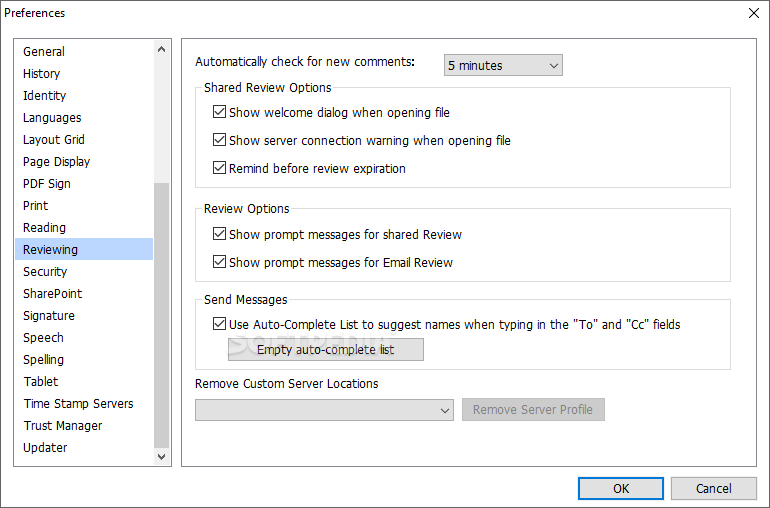Open Page Display preferences
Image resolution: width=770 pixels, height=508 pixels.
[x=83, y=162]
